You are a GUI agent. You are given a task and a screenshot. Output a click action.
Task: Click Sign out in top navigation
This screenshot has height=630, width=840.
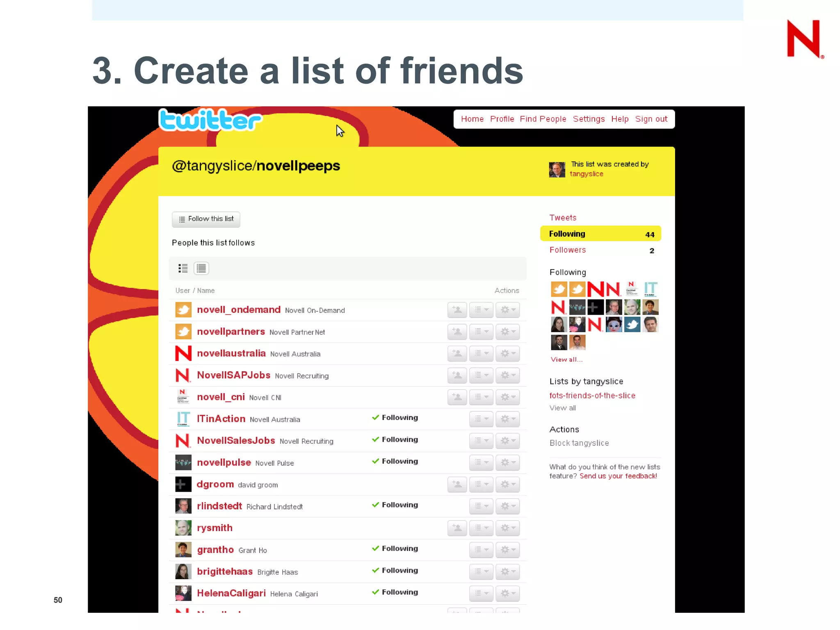(x=651, y=119)
